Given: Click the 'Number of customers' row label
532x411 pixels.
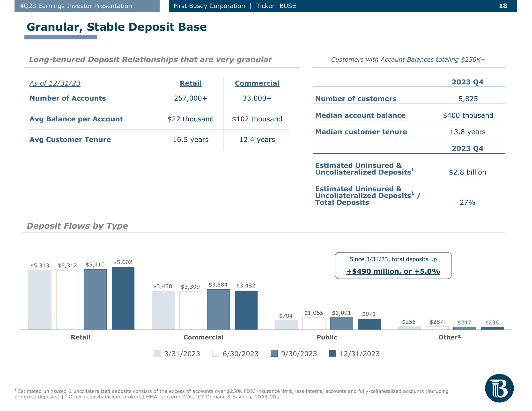Looking at the screenshot, I should point(356,99).
